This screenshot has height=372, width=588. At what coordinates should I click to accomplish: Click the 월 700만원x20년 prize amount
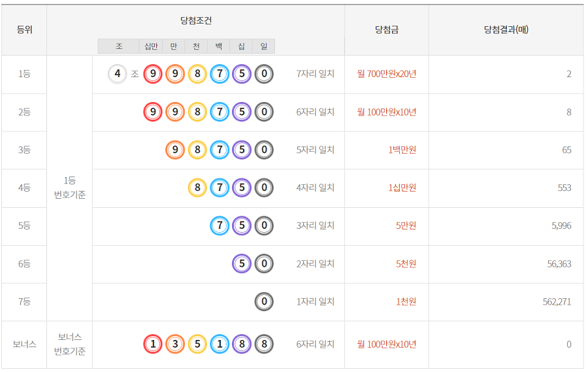387,74
